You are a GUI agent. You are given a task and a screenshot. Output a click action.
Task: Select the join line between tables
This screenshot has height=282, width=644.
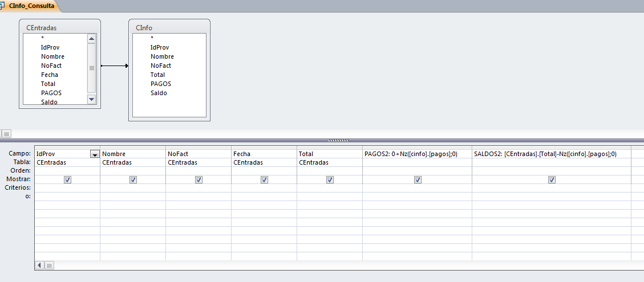[115, 66]
